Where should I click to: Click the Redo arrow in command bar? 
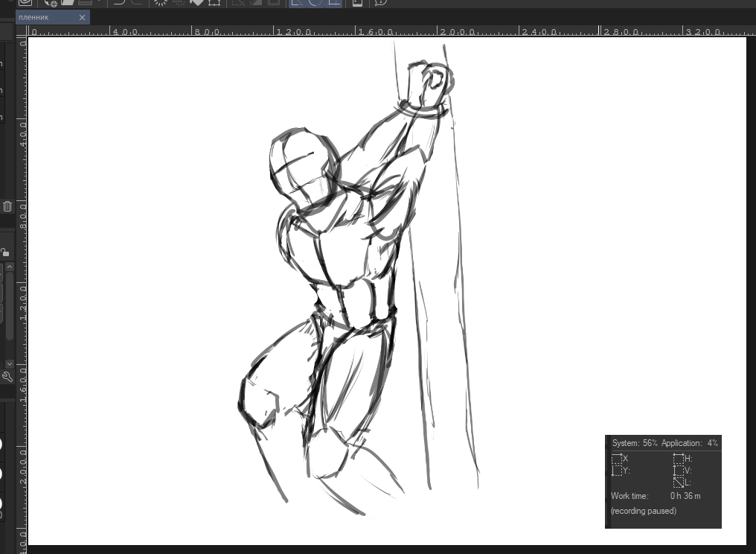coord(136,2)
